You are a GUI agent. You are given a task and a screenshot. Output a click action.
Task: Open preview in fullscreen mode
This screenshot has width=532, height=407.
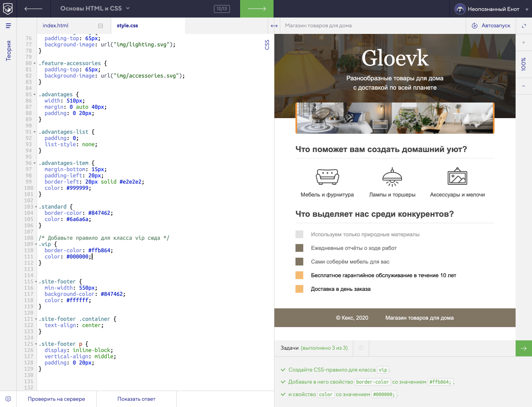click(524, 26)
